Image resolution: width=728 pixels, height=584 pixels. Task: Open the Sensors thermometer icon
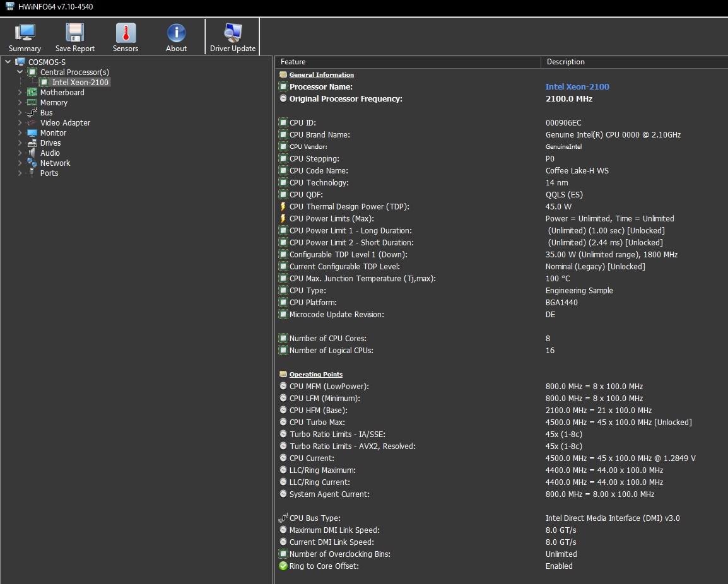(126, 37)
